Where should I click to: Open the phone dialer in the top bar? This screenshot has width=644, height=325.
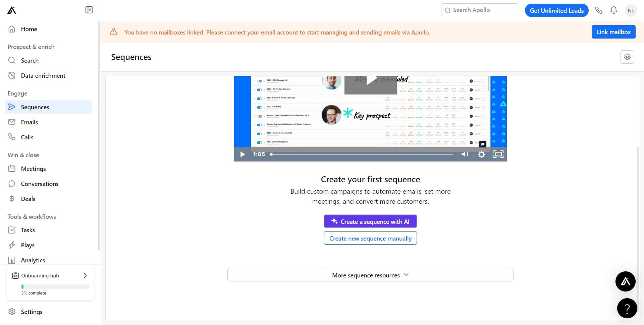599,10
